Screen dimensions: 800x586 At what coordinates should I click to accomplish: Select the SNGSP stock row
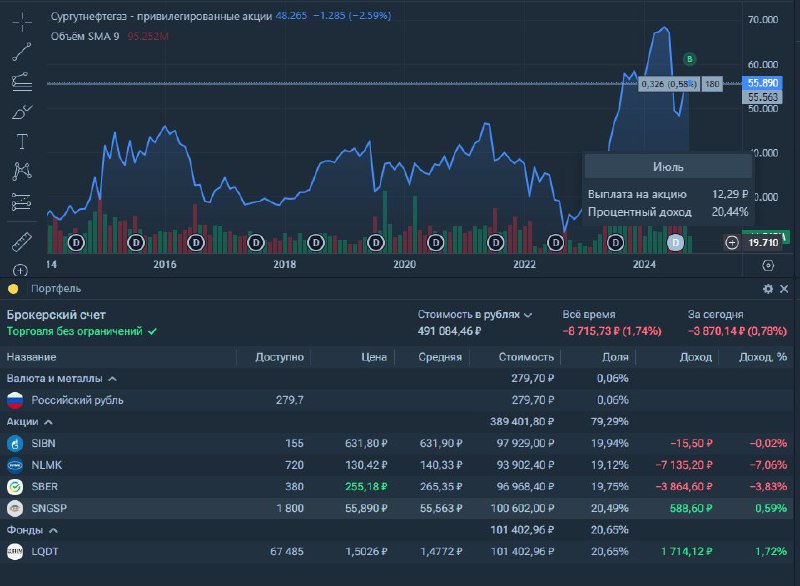(397, 508)
